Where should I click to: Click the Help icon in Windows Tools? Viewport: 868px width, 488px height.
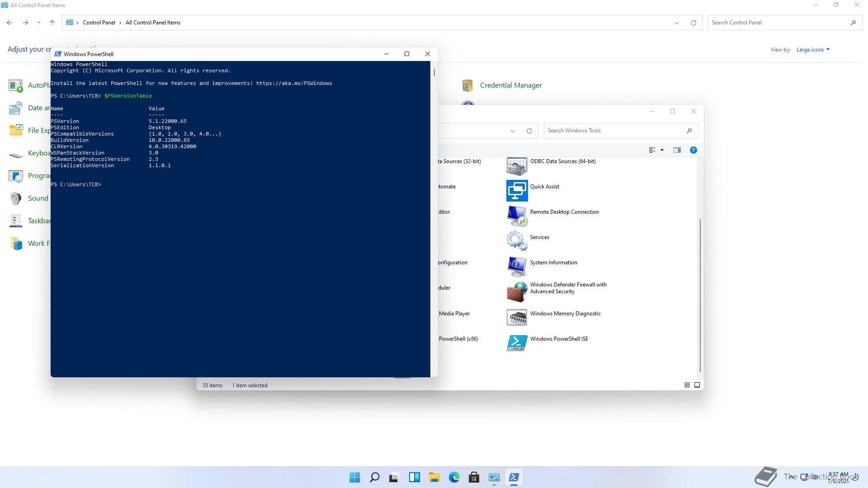tap(693, 150)
